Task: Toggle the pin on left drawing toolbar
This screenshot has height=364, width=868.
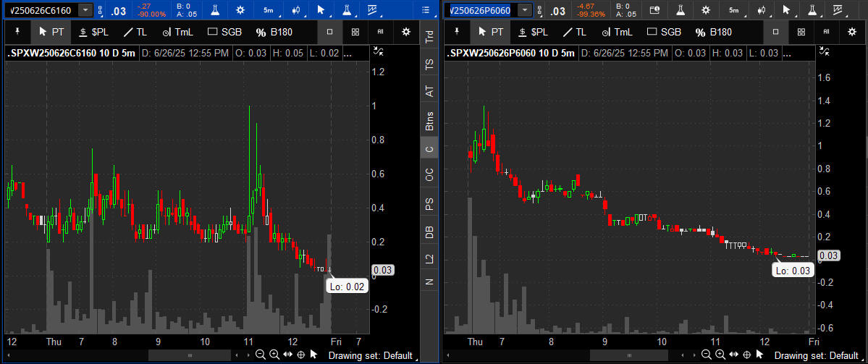Action: click(17, 32)
